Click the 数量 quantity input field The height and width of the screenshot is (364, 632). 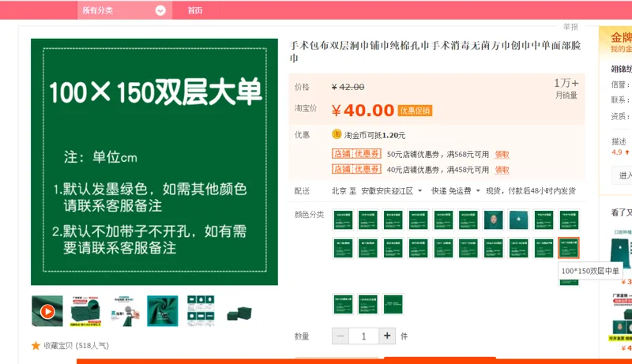(x=364, y=336)
